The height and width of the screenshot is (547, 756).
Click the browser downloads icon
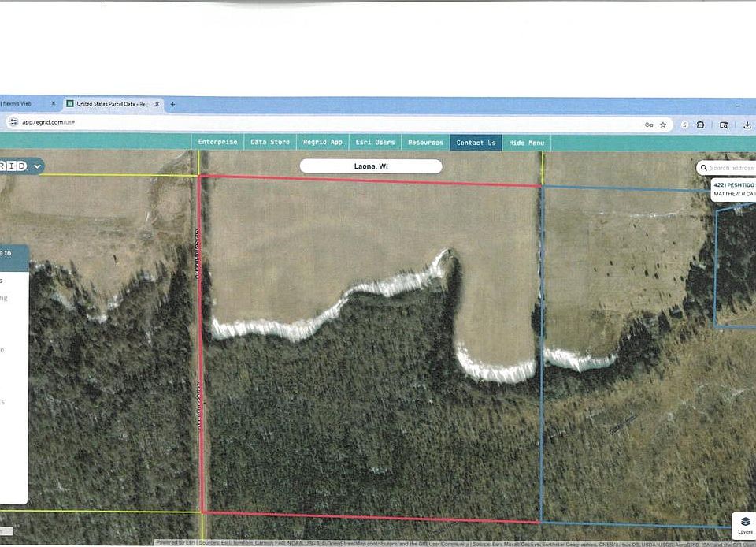(x=747, y=125)
